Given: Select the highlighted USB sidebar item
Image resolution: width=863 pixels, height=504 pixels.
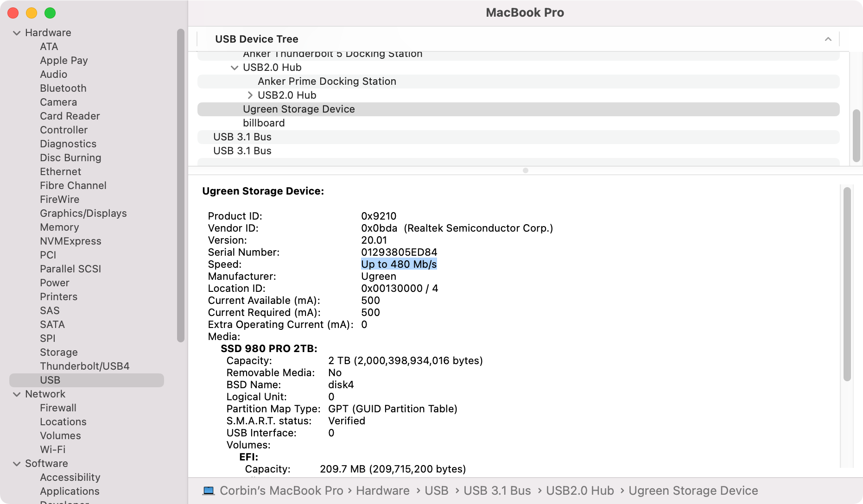Looking at the screenshot, I should click(x=87, y=380).
